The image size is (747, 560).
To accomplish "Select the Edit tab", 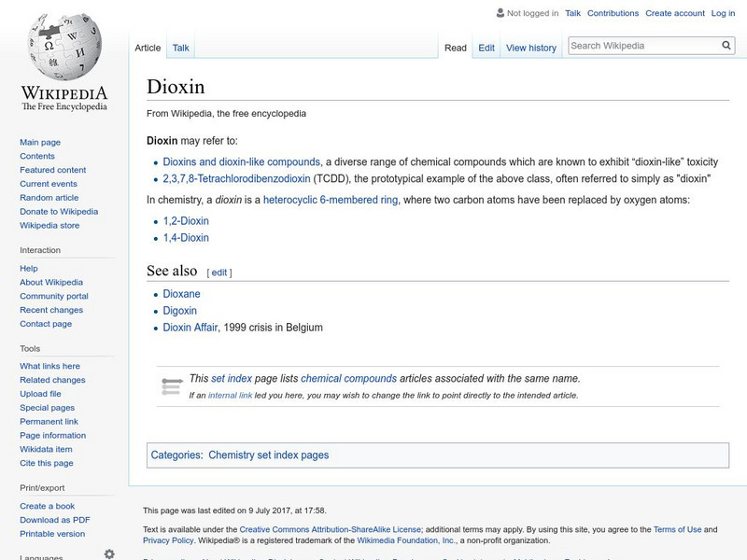I will (x=486, y=48).
